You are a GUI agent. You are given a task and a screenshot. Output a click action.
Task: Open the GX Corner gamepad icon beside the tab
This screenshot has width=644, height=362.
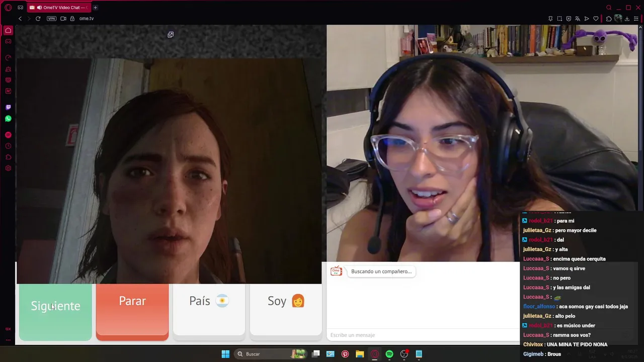[20, 8]
